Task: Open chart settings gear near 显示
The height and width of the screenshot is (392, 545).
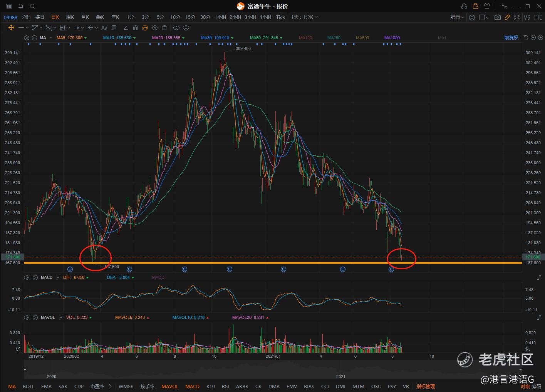Action: [x=472, y=17]
